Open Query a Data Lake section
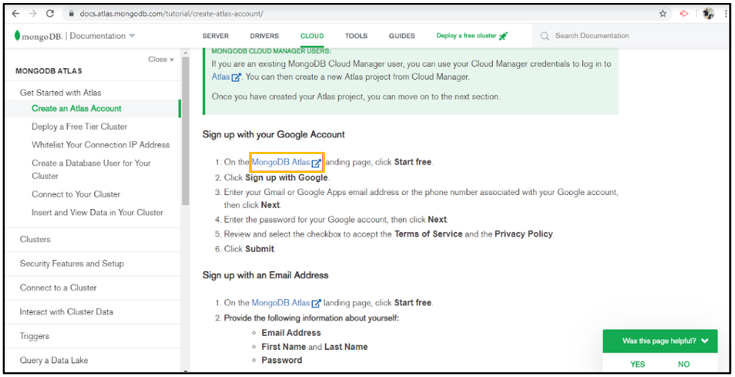 pyautogui.click(x=54, y=360)
